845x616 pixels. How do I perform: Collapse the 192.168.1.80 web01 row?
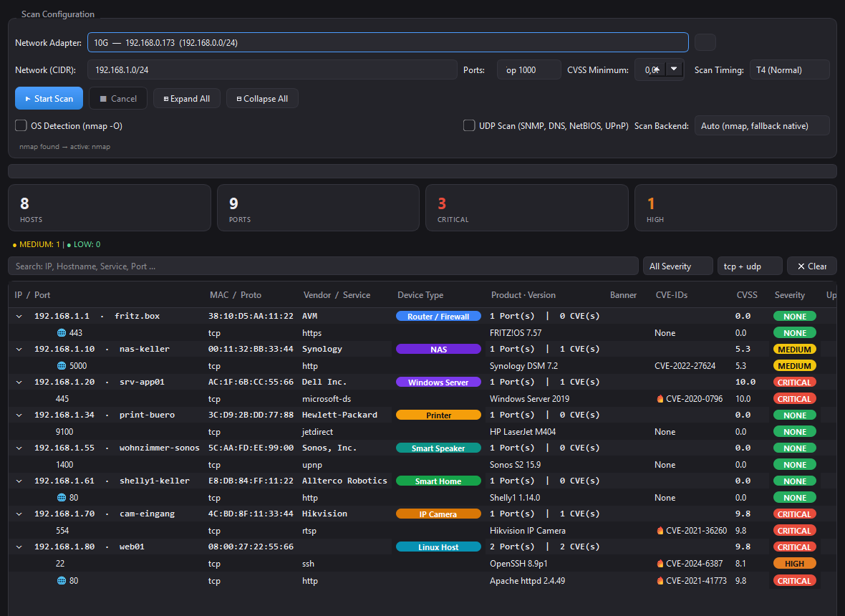click(x=19, y=547)
